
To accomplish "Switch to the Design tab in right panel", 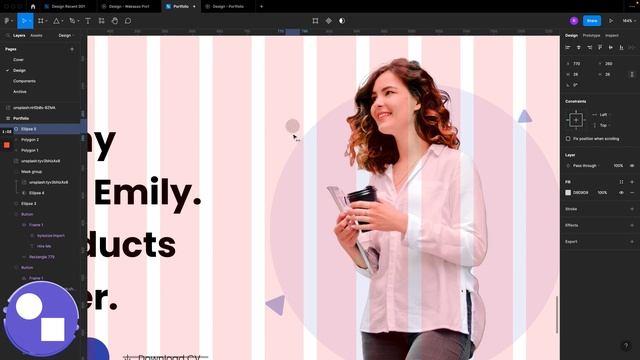I will click(x=571, y=36).
